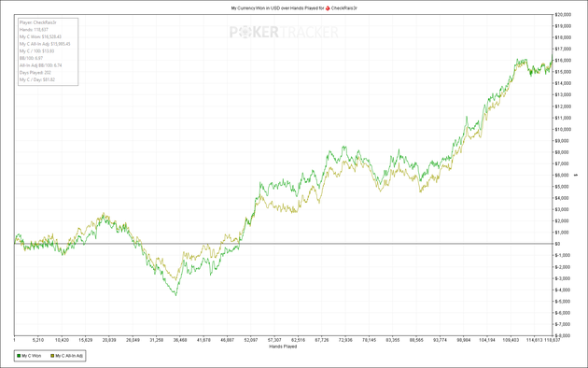Click the 'Days Played' stats line
The image size is (588, 368).
click(35, 73)
